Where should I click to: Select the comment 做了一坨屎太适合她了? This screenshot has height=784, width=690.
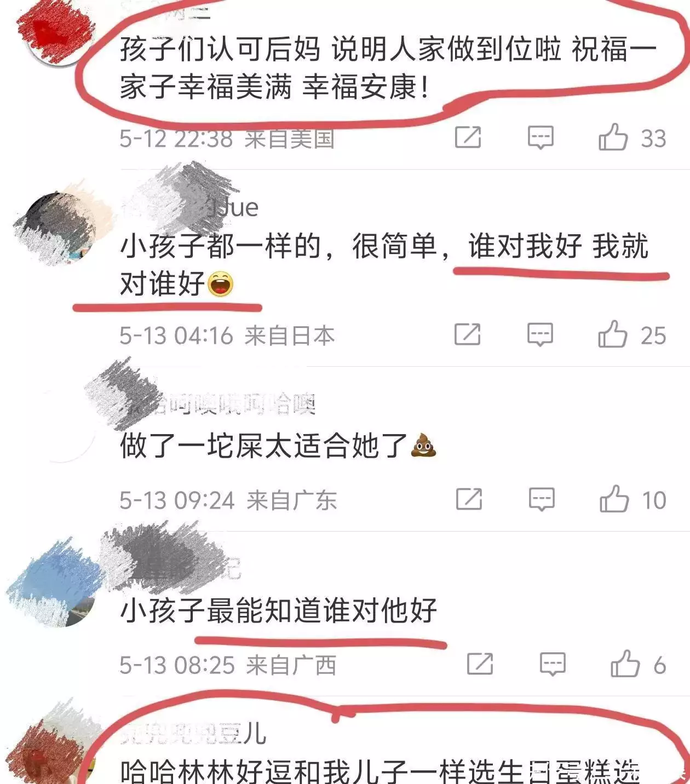[278, 445]
